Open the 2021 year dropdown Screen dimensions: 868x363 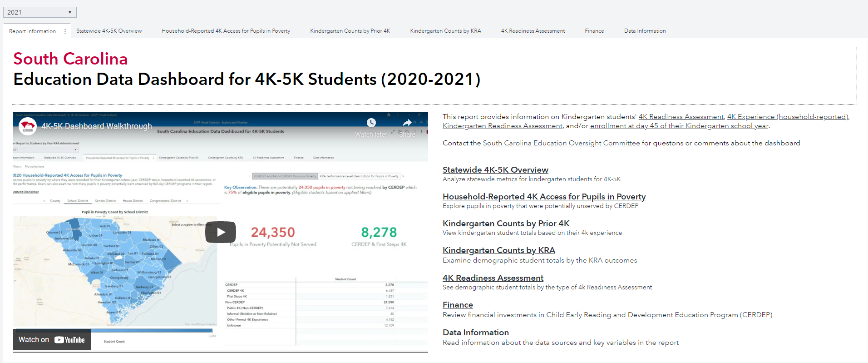(40, 12)
